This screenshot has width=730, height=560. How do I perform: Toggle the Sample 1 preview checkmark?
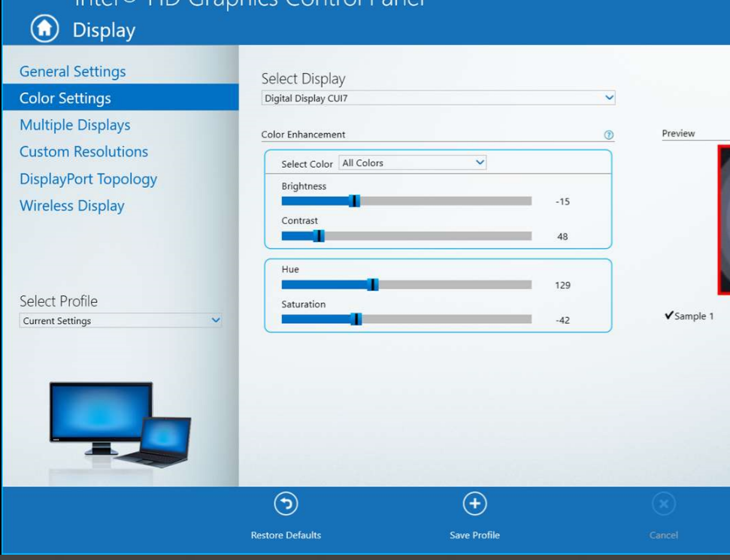point(669,316)
